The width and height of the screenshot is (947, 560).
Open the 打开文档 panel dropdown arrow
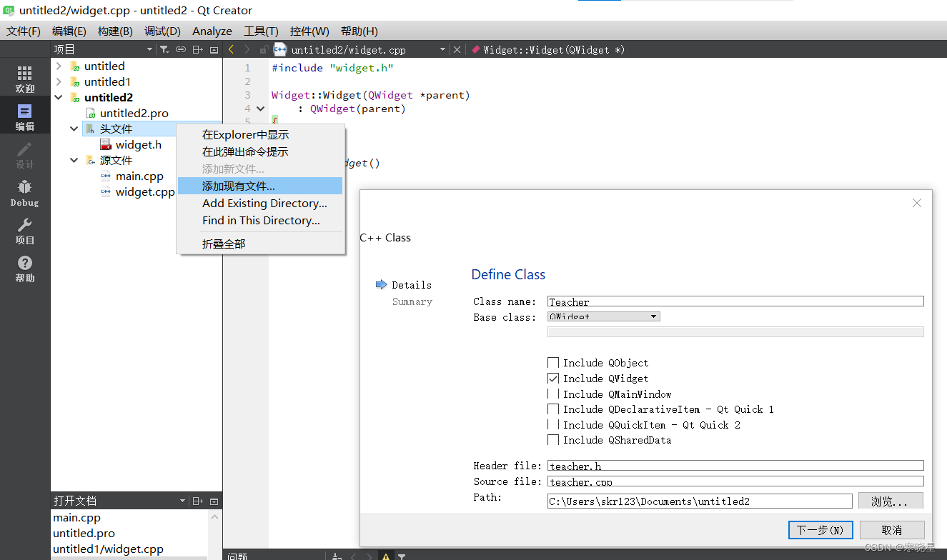(182, 501)
